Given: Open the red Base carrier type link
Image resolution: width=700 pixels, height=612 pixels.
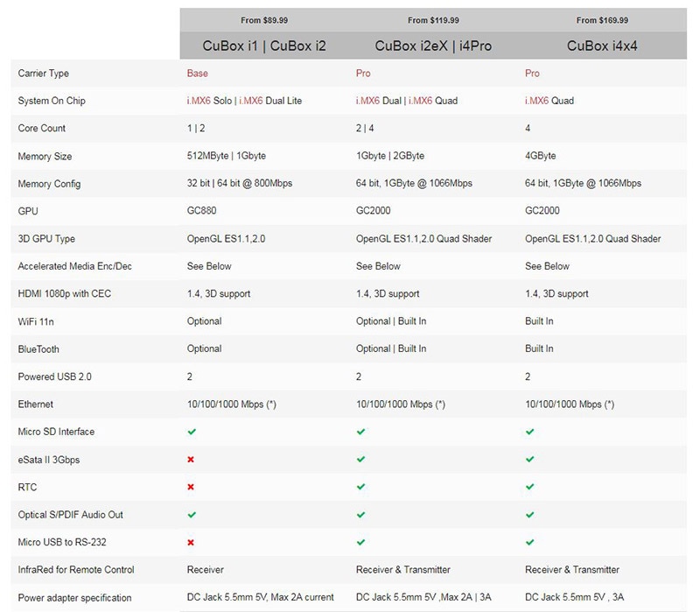Looking at the screenshot, I should [x=198, y=74].
